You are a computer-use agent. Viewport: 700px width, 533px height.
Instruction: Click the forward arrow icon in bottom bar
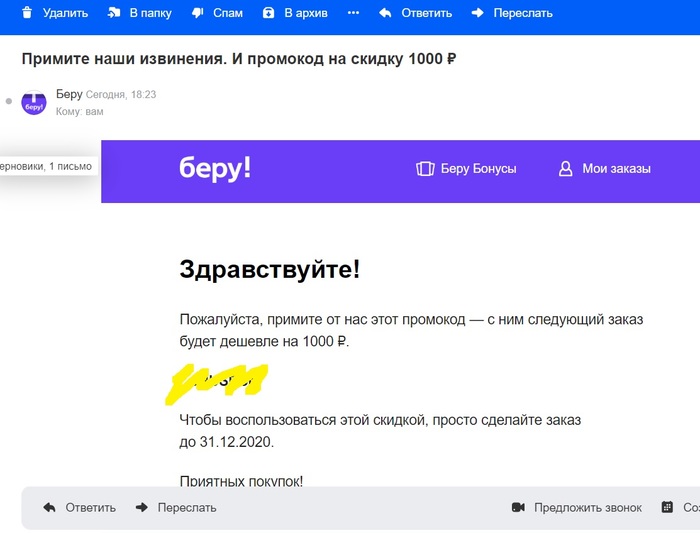point(142,508)
